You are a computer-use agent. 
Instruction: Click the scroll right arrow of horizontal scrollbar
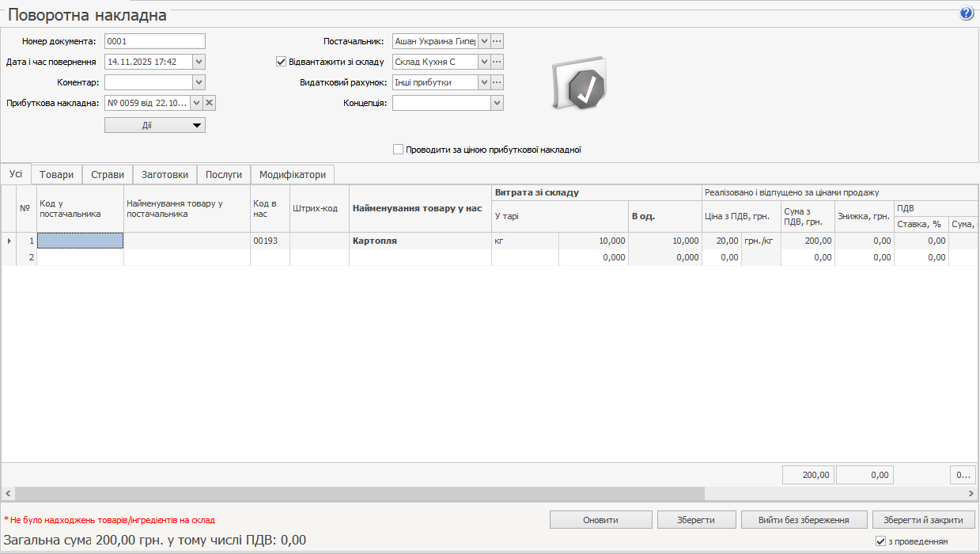tap(972, 494)
